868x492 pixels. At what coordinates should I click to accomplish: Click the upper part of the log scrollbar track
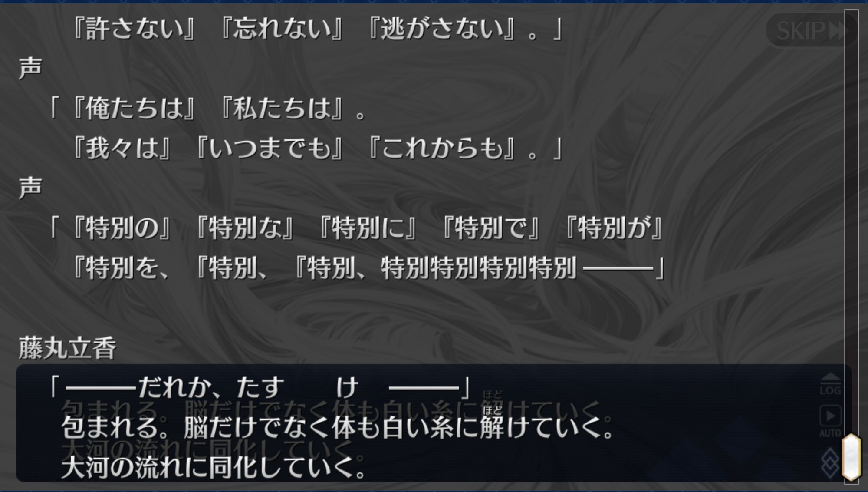click(x=852, y=130)
